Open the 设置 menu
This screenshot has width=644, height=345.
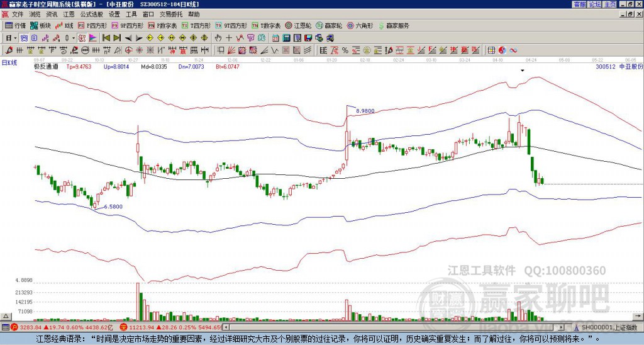(x=114, y=14)
